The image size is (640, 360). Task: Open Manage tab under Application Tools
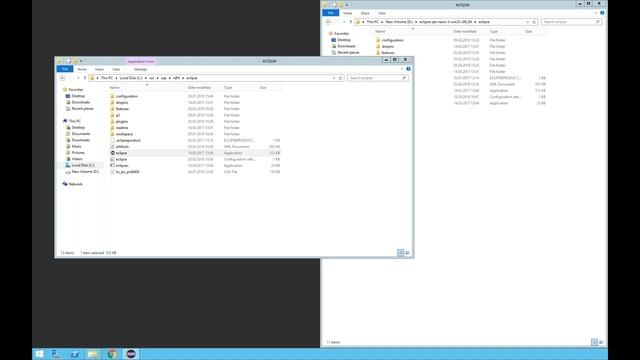[x=140, y=69]
